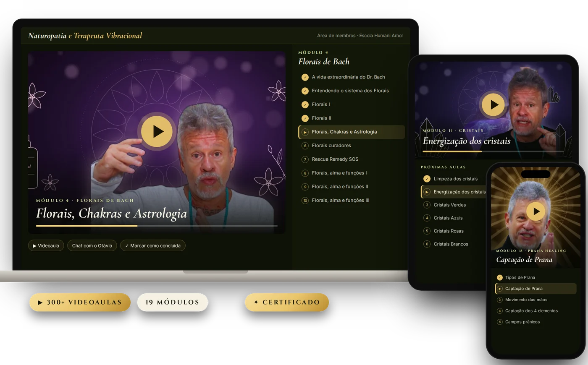Image resolution: width=588 pixels, height=365 pixels.
Task: Click play icon beside Energização dos cristais row
Action: tap(427, 192)
